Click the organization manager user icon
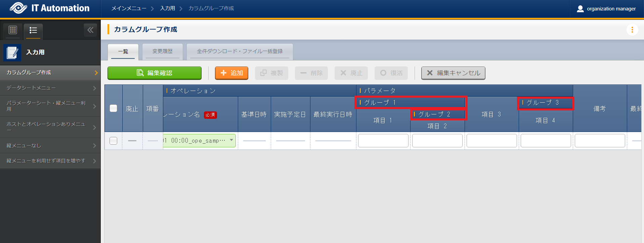 (x=580, y=9)
